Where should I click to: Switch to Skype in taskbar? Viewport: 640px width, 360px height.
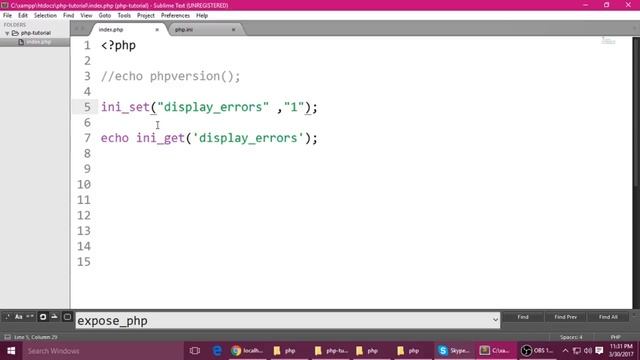click(453, 351)
